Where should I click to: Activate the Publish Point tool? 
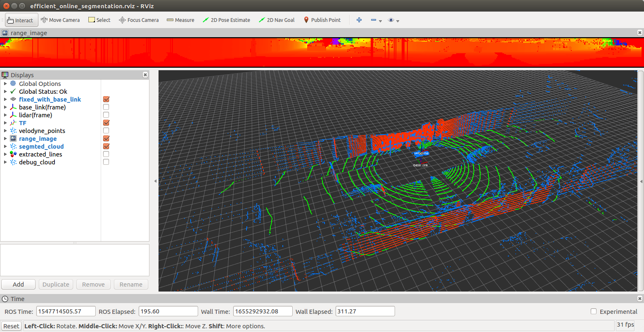322,20
